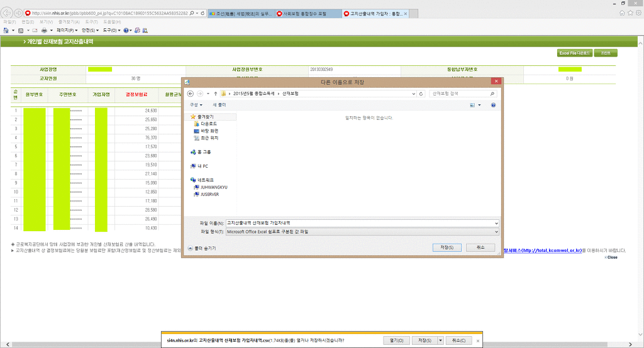Open the 파일 형식 file type combo box
The image size is (644, 348).
363,232
